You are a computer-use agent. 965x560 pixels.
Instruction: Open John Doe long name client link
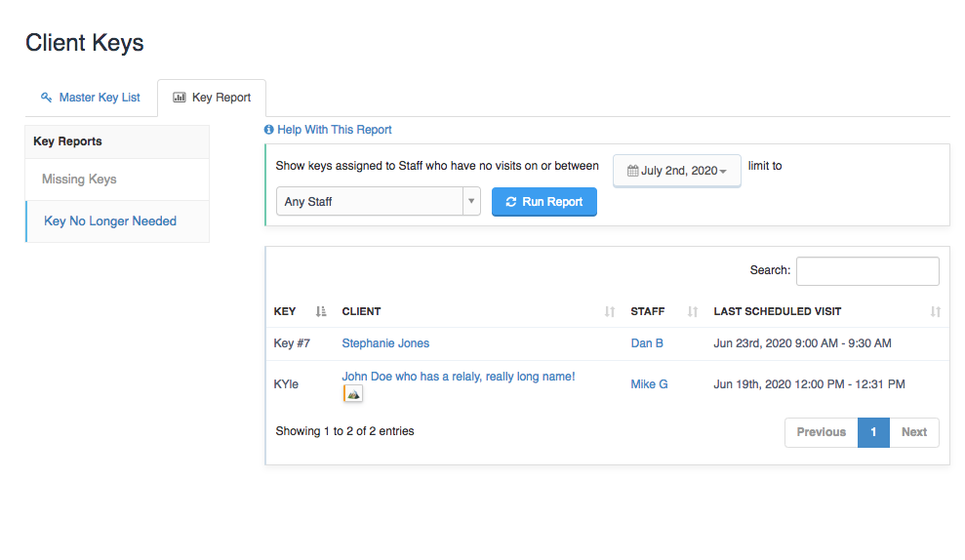coord(459,377)
